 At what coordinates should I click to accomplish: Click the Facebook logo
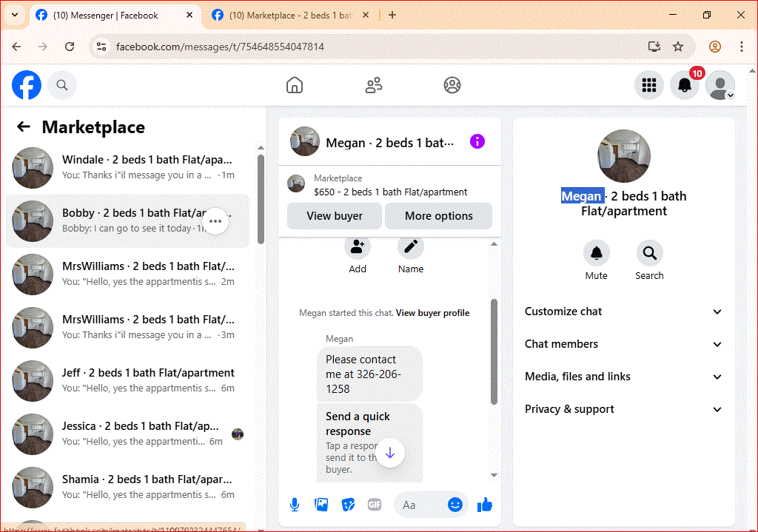tap(27, 85)
